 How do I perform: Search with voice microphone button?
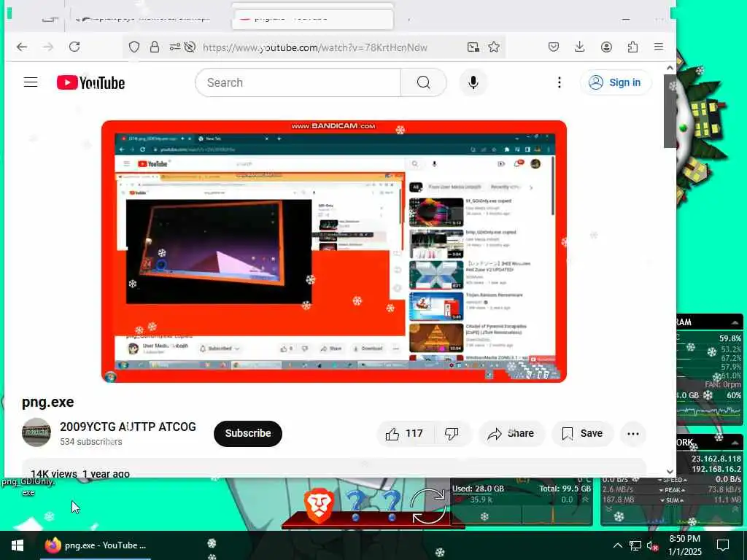473,82
